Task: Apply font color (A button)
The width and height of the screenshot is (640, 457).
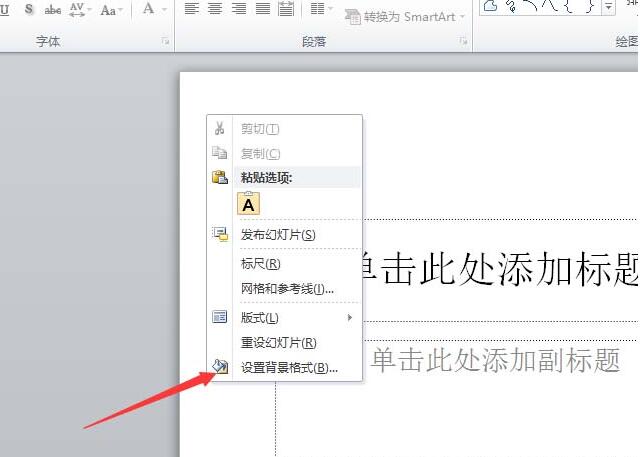Action: click(149, 9)
